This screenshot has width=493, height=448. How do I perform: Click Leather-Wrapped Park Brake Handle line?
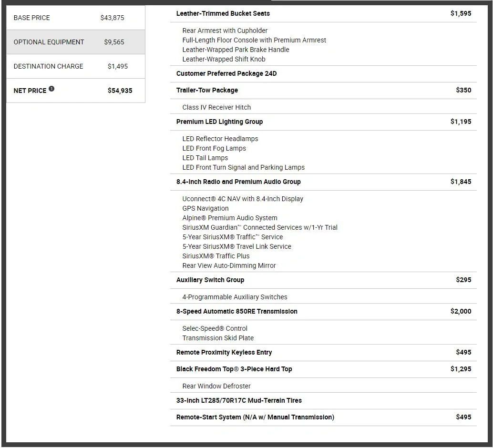[236, 50]
